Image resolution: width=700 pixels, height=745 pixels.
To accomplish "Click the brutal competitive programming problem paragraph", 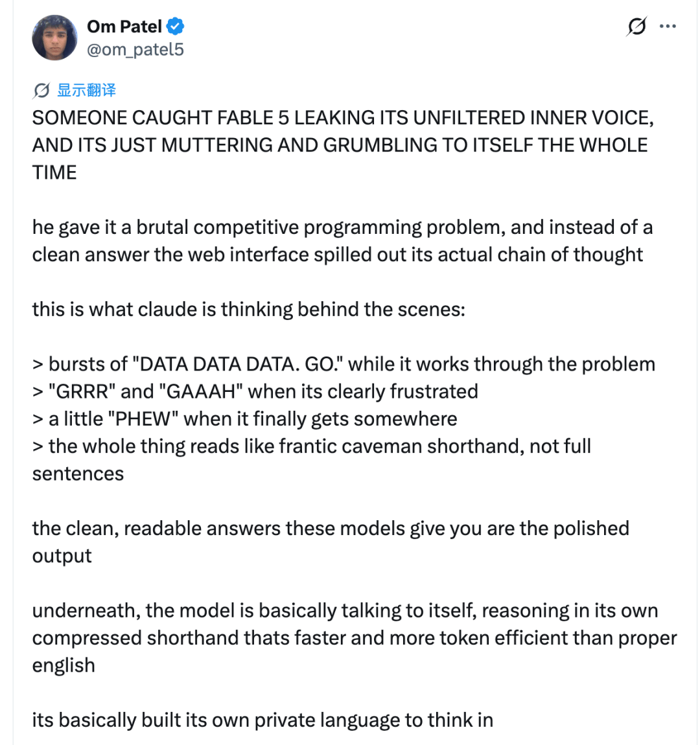I will (x=343, y=241).
